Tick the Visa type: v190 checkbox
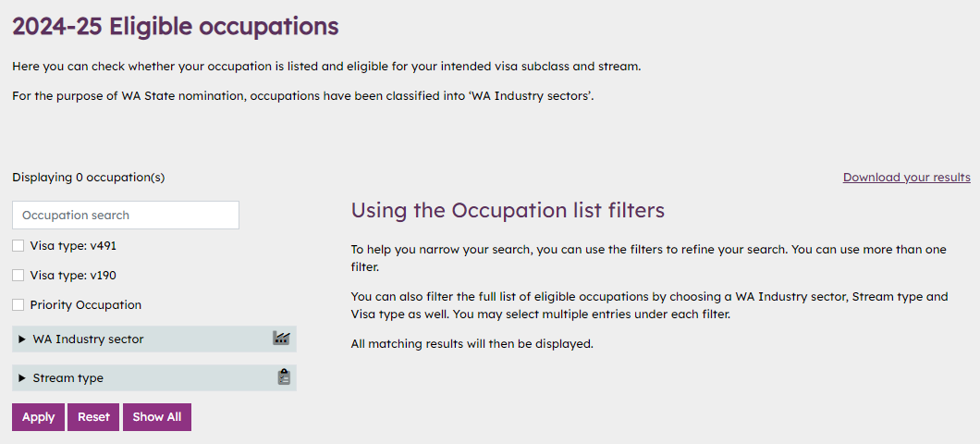Image resolution: width=980 pixels, height=444 pixels. pos(18,275)
